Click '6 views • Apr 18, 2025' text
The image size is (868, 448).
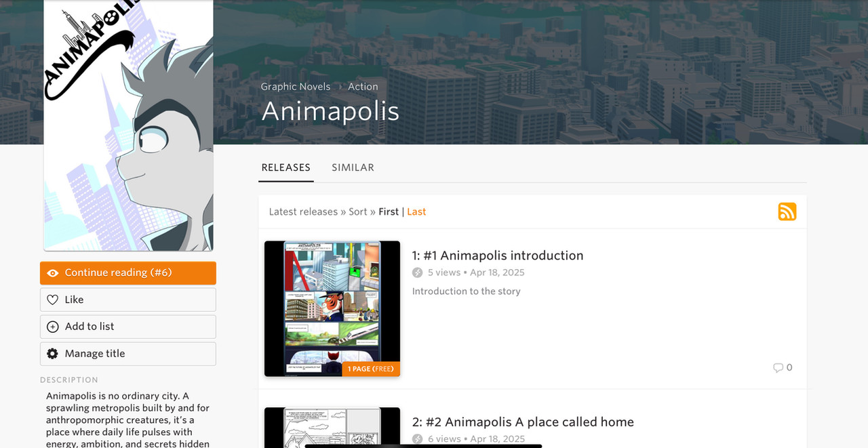pos(476,439)
